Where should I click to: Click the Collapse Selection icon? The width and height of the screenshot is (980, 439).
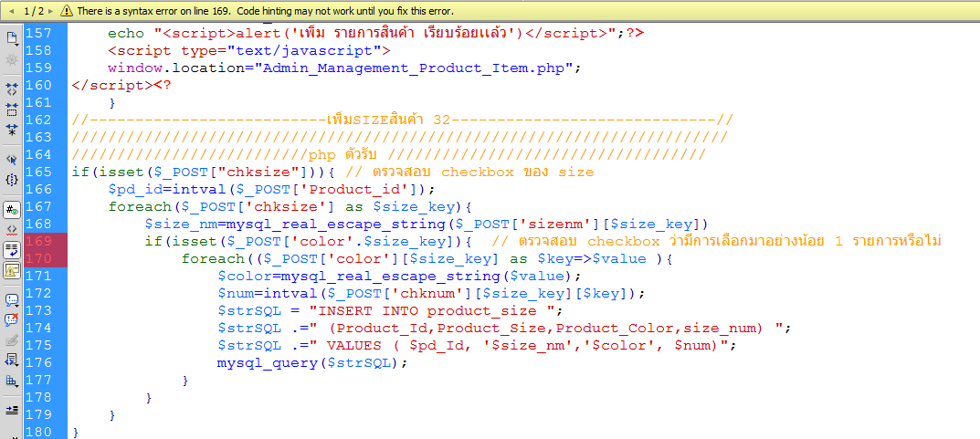(x=12, y=110)
